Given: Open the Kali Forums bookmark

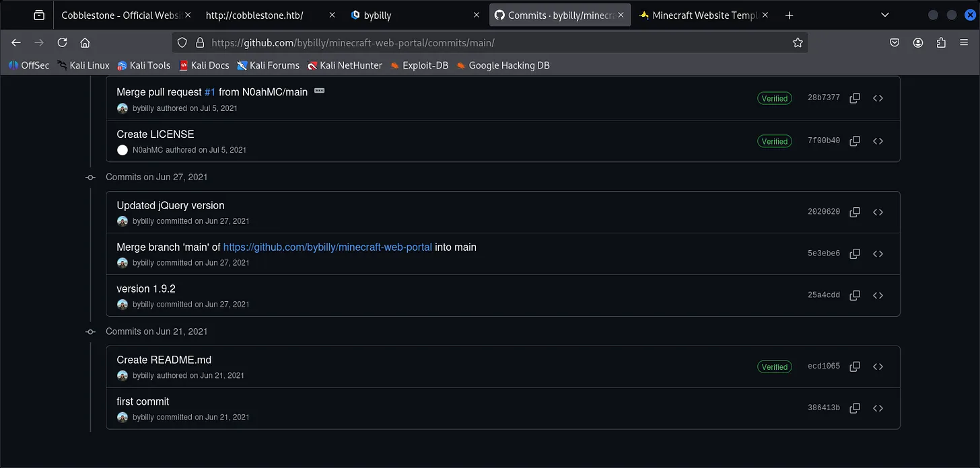Looking at the screenshot, I should click(x=267, y=65).
